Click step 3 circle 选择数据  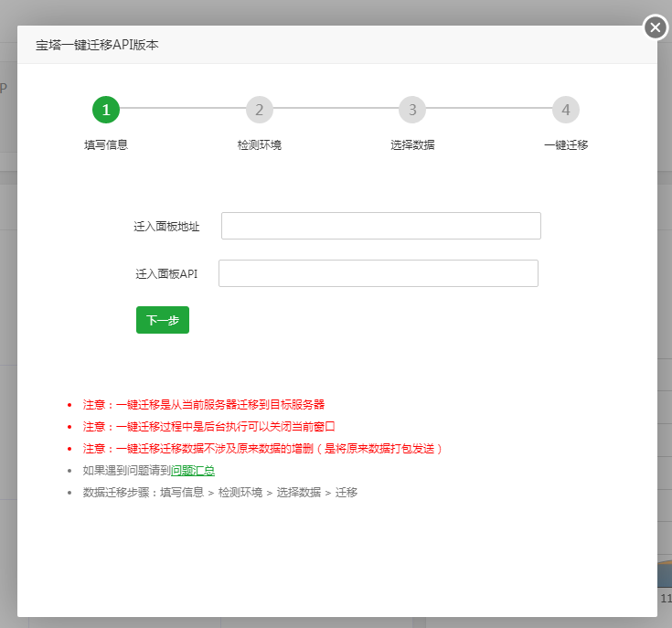click(x=412, y=110)
